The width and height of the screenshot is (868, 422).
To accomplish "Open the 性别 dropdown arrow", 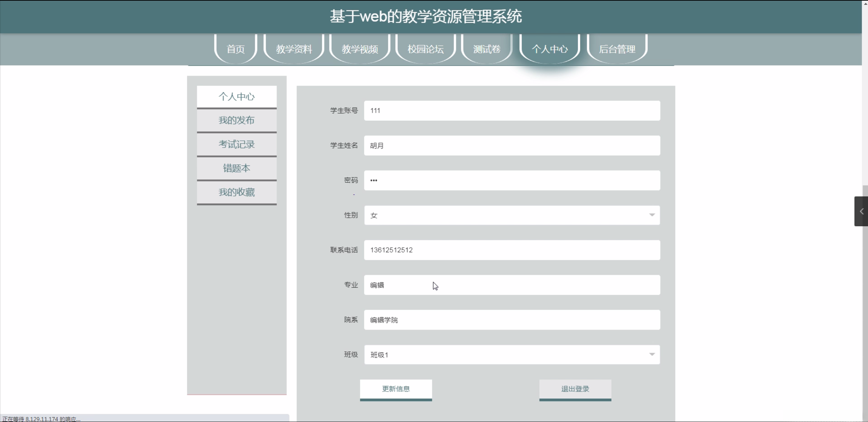I will coord(652,215).
